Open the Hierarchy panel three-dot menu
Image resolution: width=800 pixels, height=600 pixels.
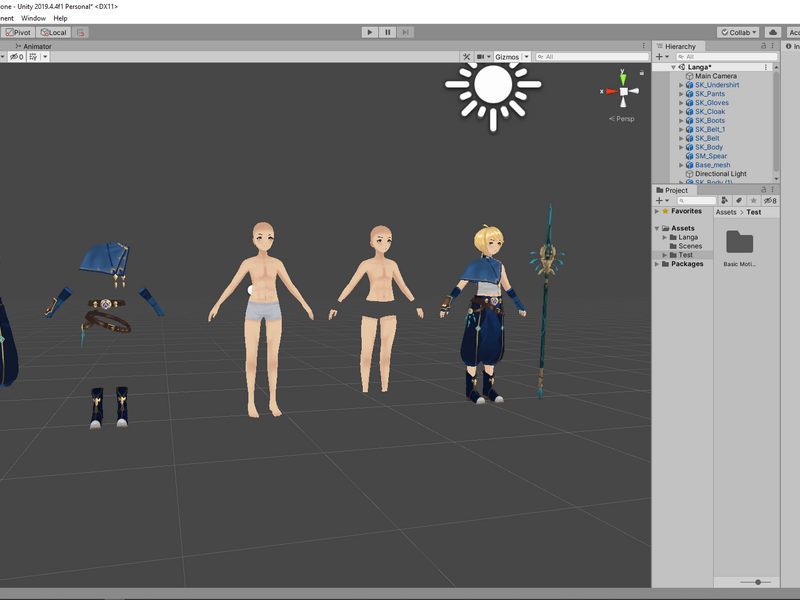click(772, 46)
